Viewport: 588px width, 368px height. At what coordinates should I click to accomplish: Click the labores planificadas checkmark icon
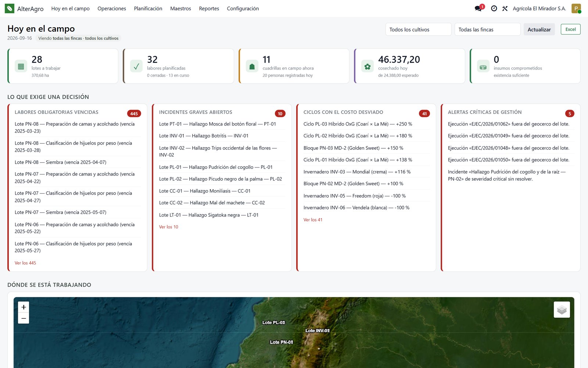pyautogui.click(x=136, y=67)
